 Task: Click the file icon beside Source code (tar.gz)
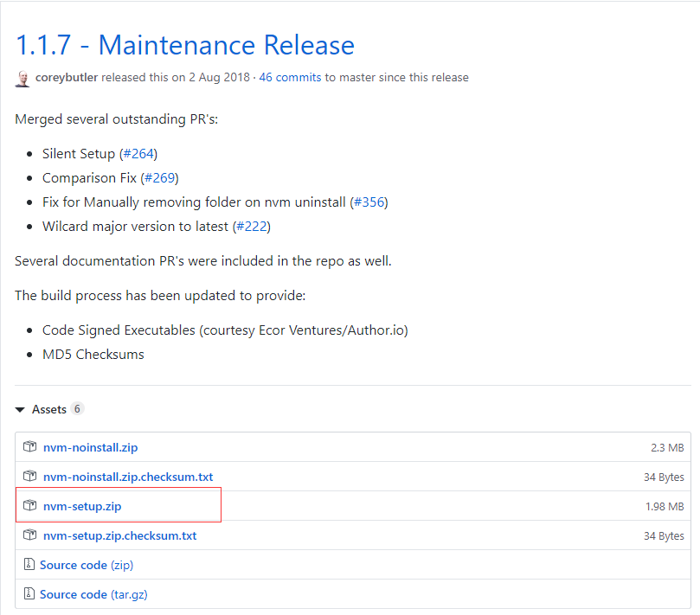tap(29, 593)
